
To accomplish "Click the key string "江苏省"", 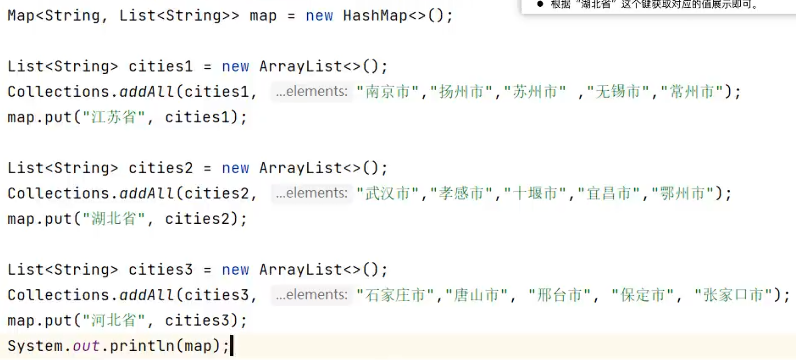I will click(114, 117).
